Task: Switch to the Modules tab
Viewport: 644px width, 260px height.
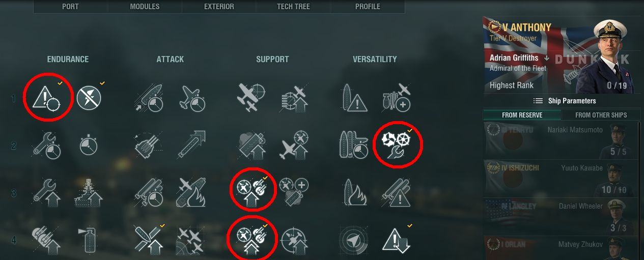Action: point(145,7)
